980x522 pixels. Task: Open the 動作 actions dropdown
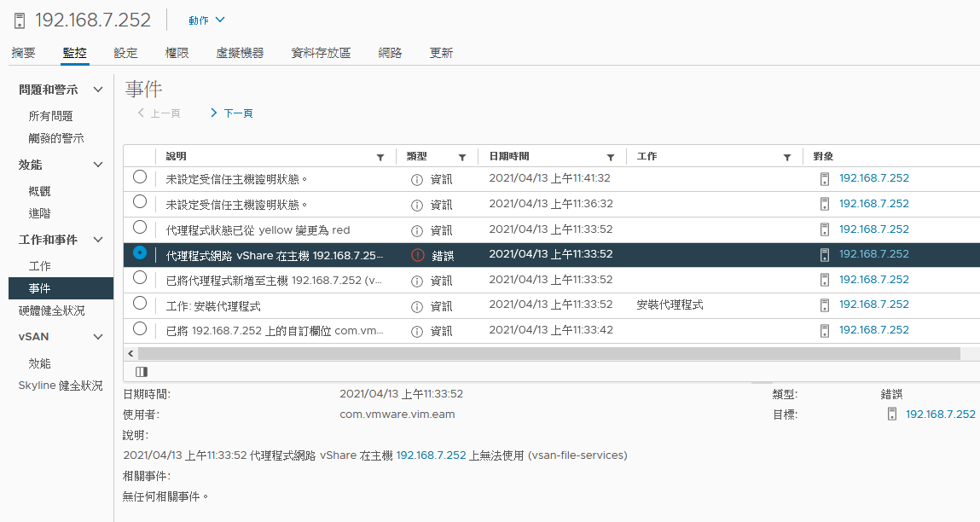(x=206, y=20)
